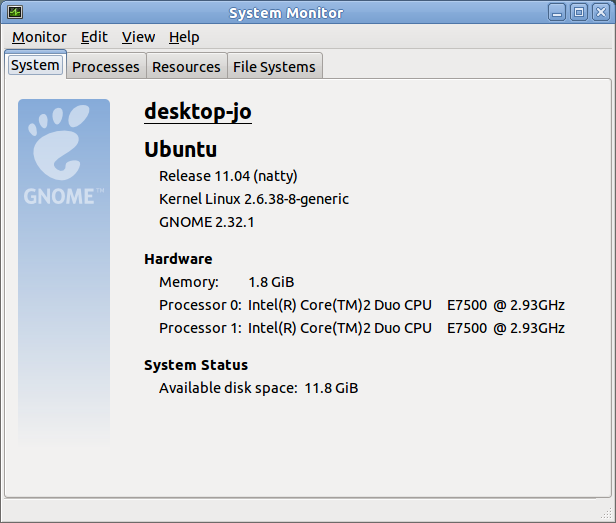Switch to the Processes tab

(x=106, y=66)
